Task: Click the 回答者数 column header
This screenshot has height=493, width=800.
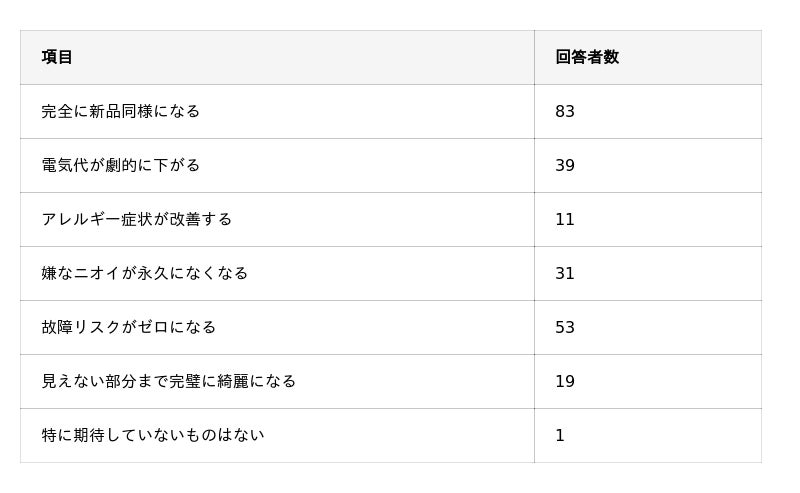Action: [x=587, y=57]
